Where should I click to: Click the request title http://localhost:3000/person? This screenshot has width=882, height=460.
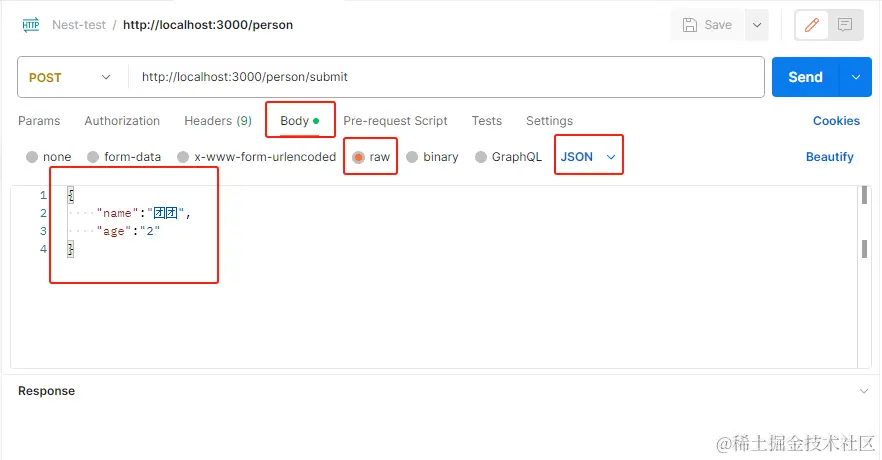point(208,25)
